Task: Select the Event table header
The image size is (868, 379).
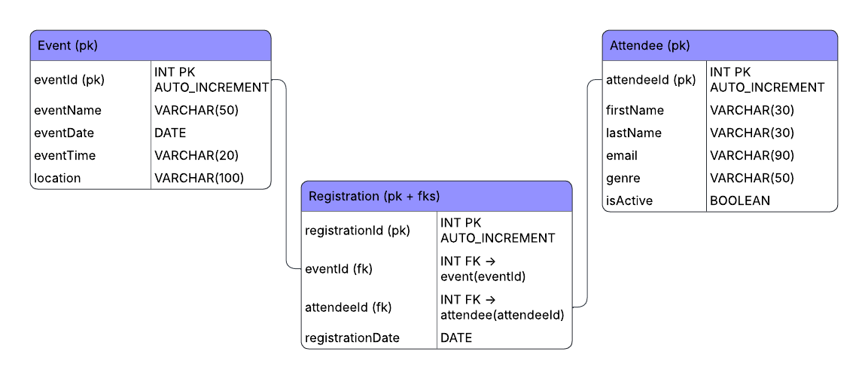Action: [x=150, y=46]
